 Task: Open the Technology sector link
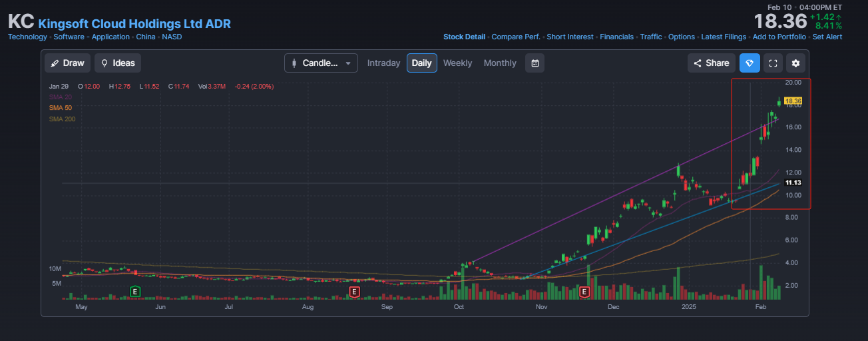click(27, 37)
